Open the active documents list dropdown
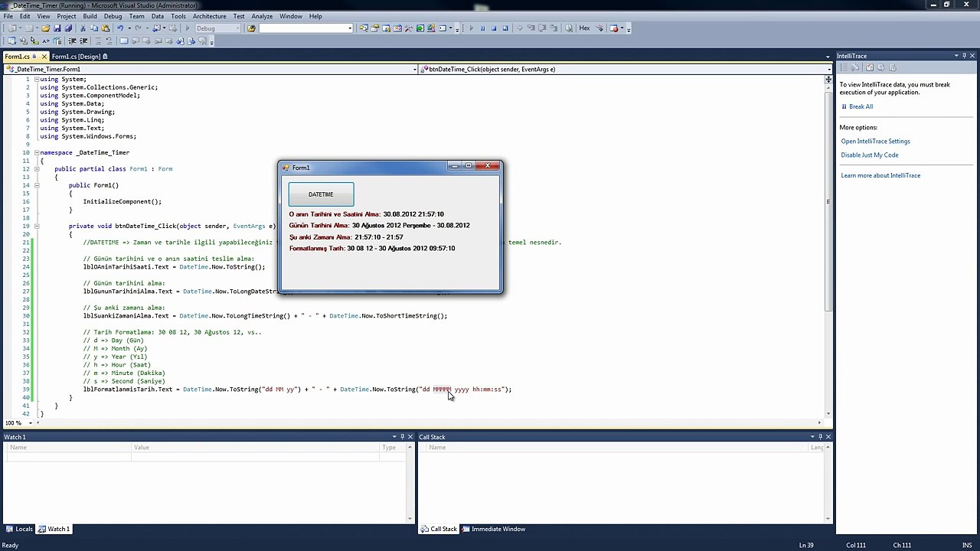This screenshot has height=551, width=980. [828, 57]
